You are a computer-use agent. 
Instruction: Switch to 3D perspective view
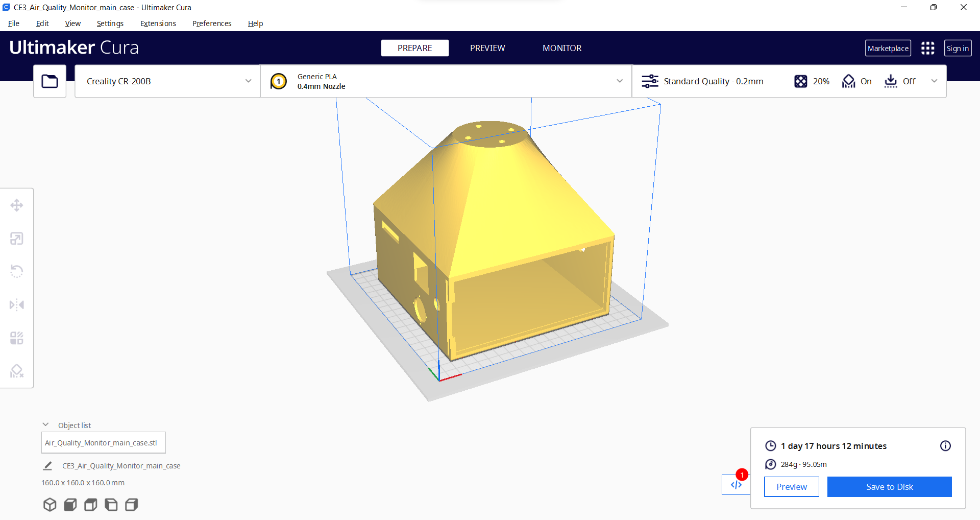50,505
